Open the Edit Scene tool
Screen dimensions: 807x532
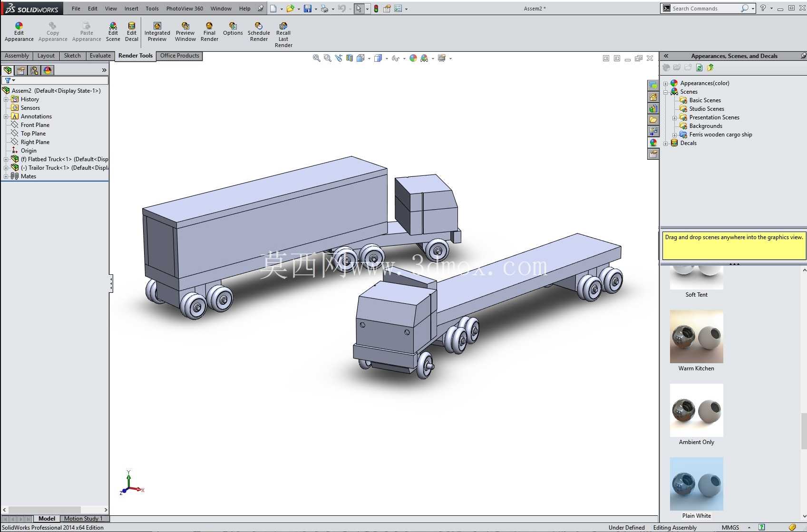click(113, 32)
